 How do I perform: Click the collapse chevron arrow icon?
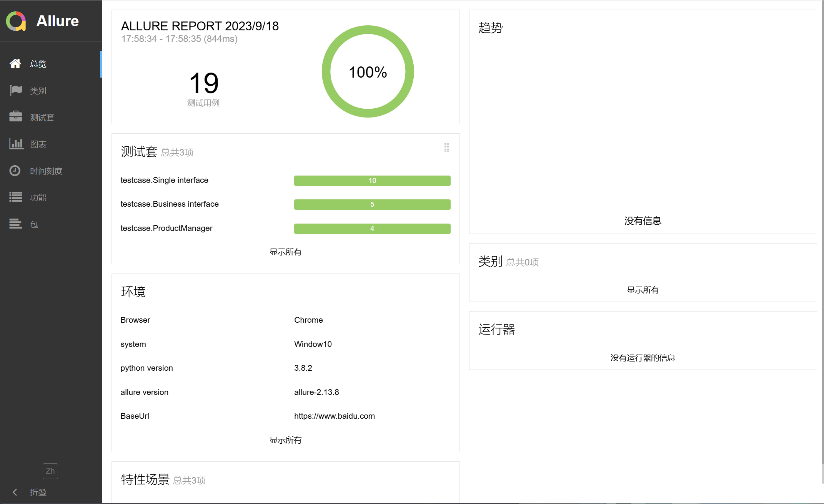pyautogui.click(x=15, y=492)
